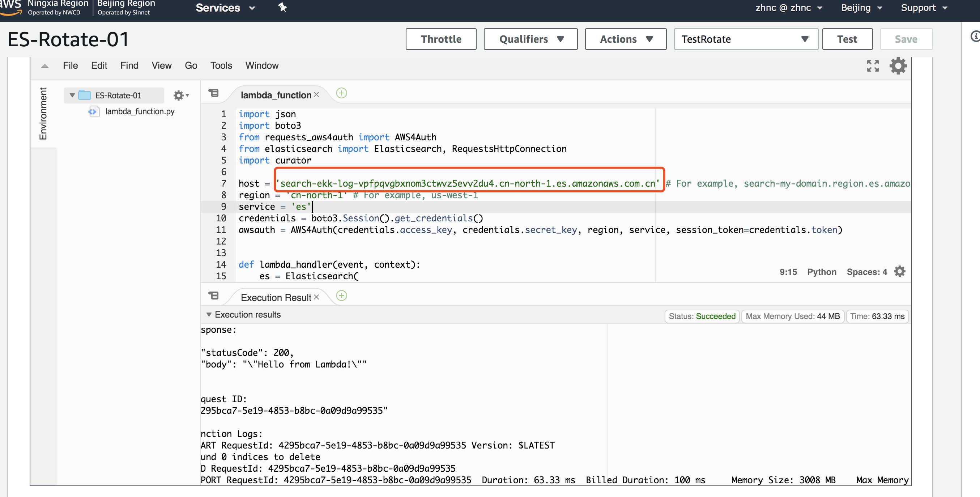Open the settings gear beside ES-Rotate-01 folder

(x=179, y=95)
